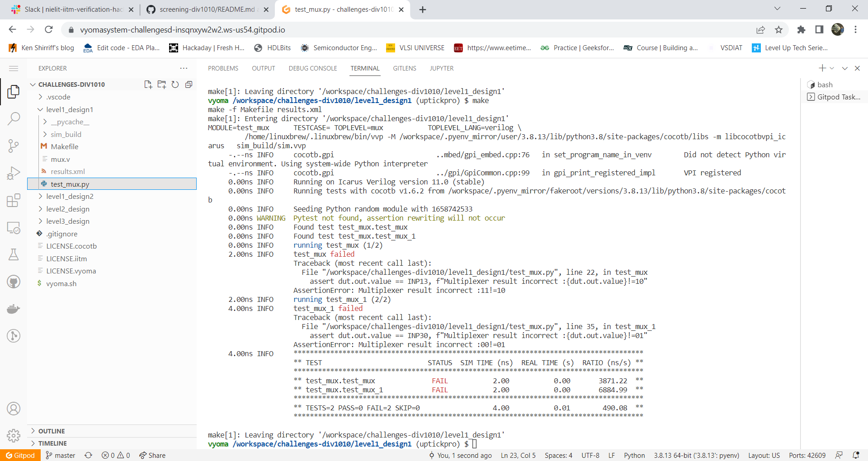Image resolution: width=868 pixels, height=461 pixels.
Task: Toggle maximize the terminal panel
Action: coord(844,68)
